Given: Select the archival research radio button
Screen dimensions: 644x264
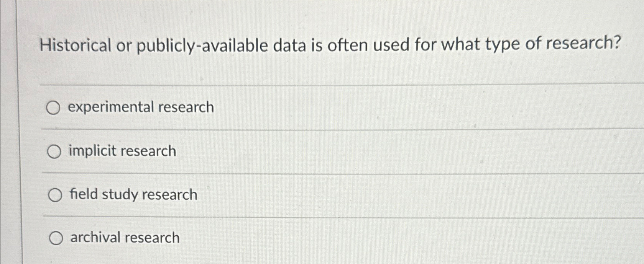Looking at the screenshot, I should [x=56, y=238].
